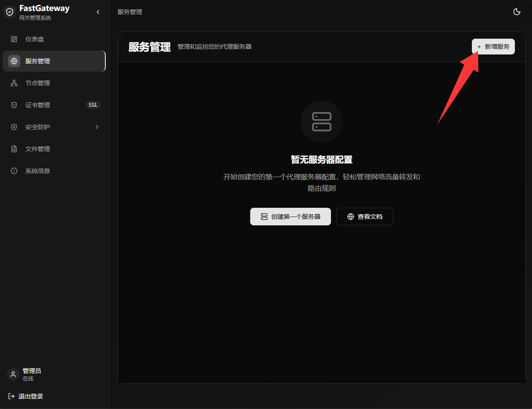Click the 服务管理 globe icon in sidebar
532x409 pixels.
click(x=14, y=61)
